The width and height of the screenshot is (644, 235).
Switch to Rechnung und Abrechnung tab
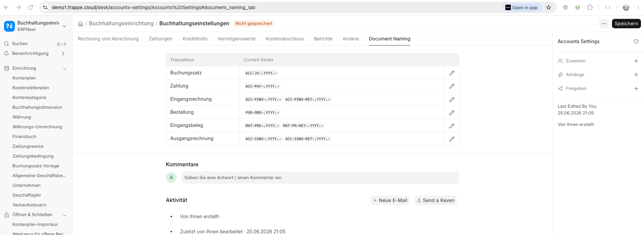[108, 39]
